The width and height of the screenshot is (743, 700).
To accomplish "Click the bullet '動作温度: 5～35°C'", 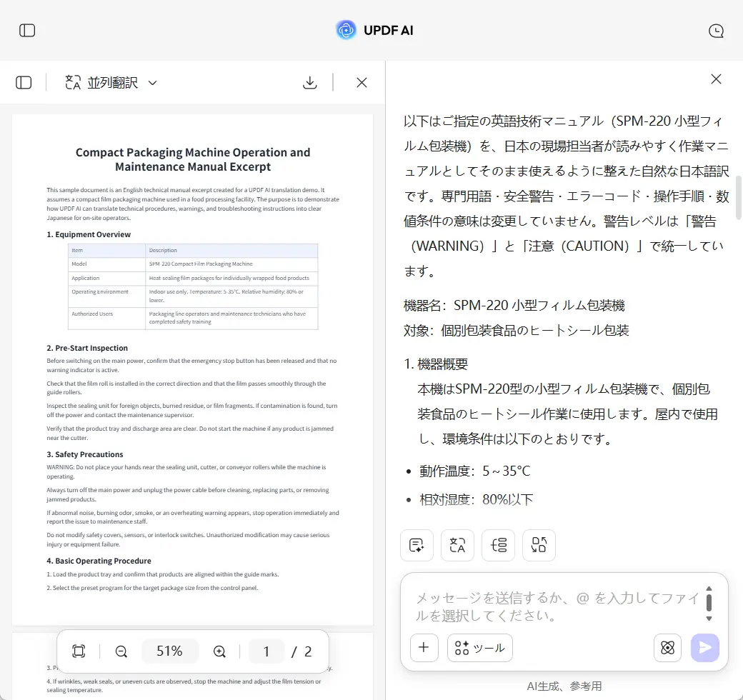I will (475, 471).
